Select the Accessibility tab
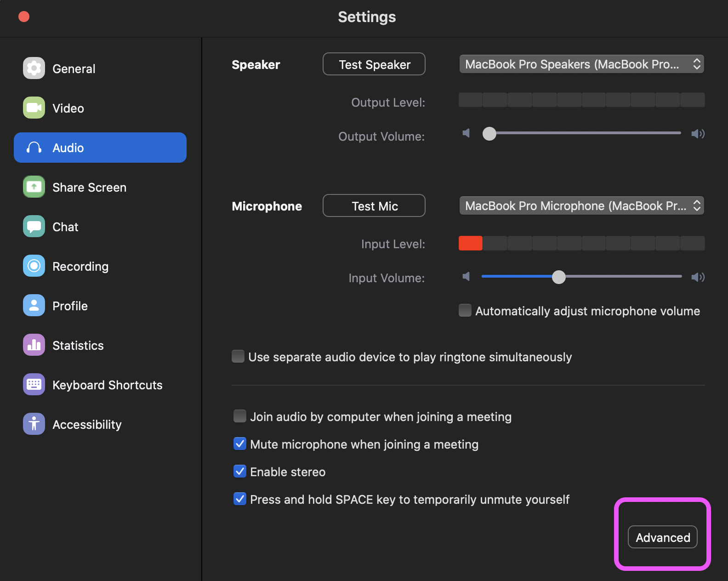 100,424
